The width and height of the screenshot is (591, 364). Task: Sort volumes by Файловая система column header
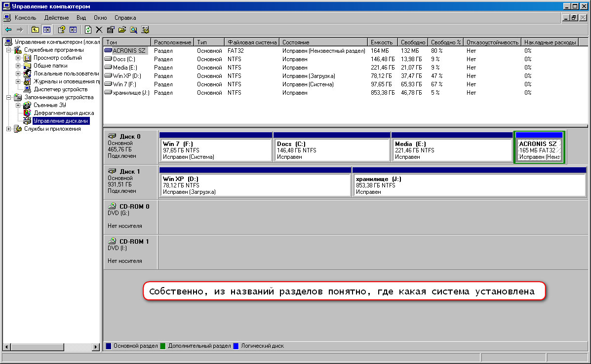[x=252, y=42]
